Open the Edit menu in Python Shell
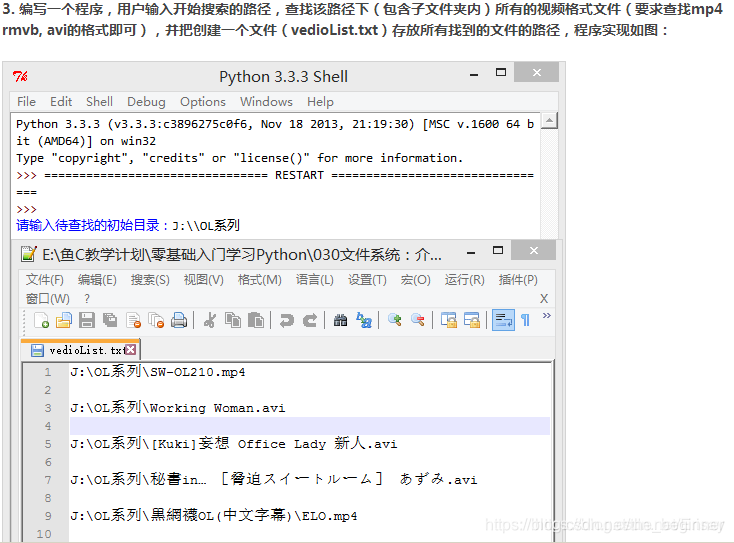This screenshot has width=734, height=543. tap(61, 102)
